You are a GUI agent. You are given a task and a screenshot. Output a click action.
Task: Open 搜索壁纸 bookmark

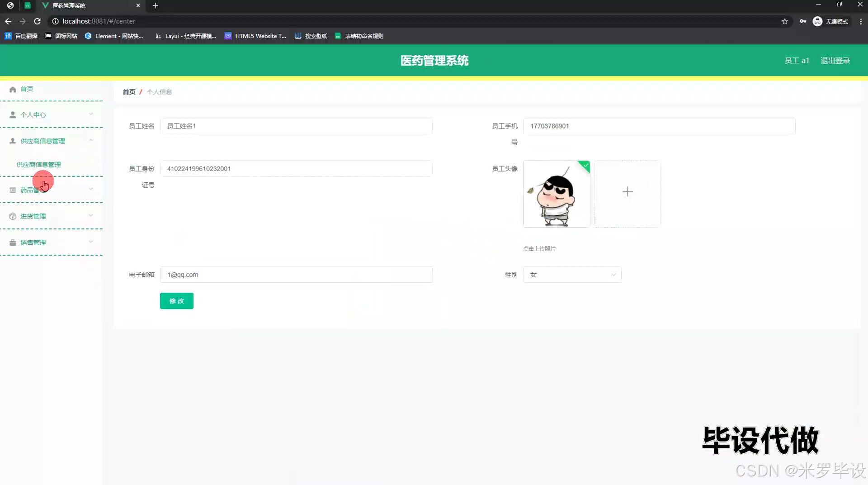tap(311, 36)
